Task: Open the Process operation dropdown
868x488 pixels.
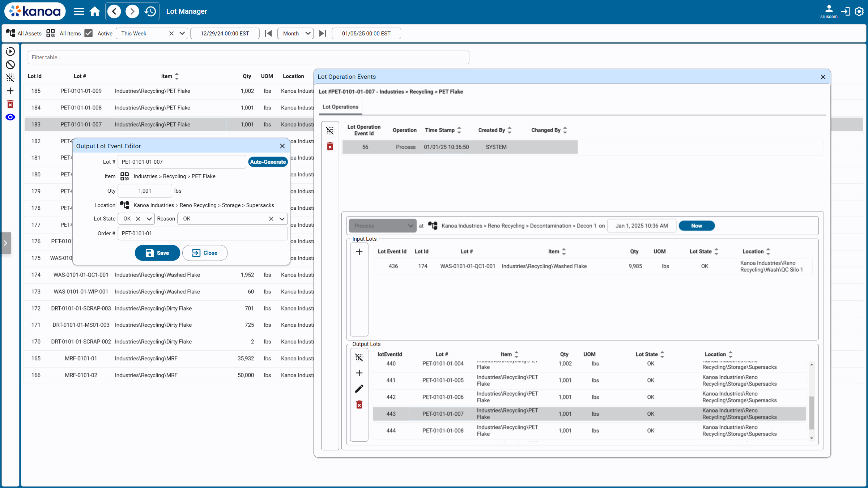Action: point(383,226)
